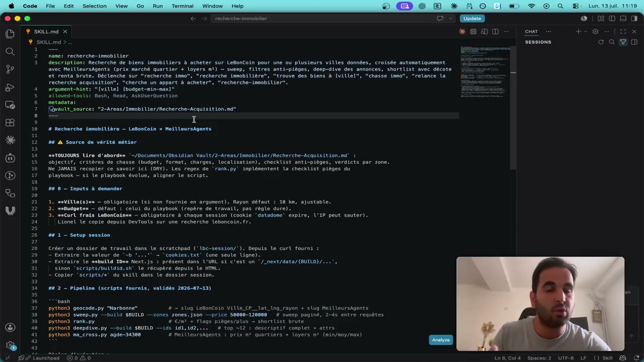The height and width of the screenshot is (362, 644).
Task: Open Source Control view in activity bar
Action: tap(10, 69)
